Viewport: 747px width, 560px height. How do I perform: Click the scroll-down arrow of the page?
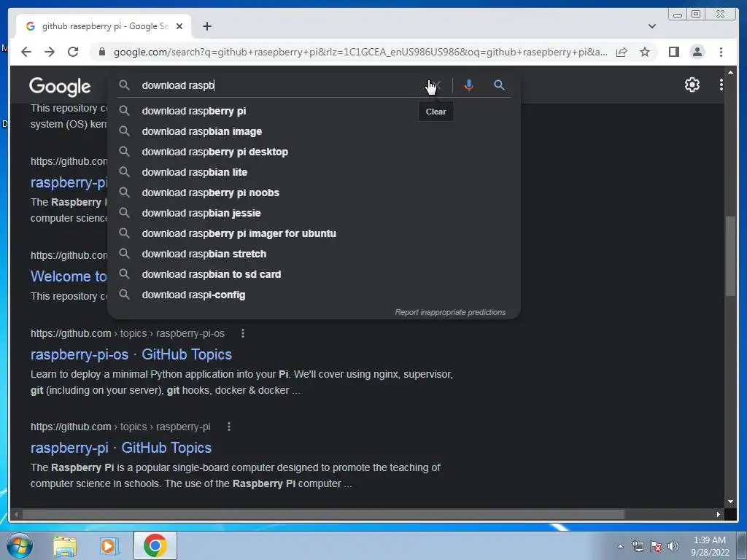coord(730,502)
